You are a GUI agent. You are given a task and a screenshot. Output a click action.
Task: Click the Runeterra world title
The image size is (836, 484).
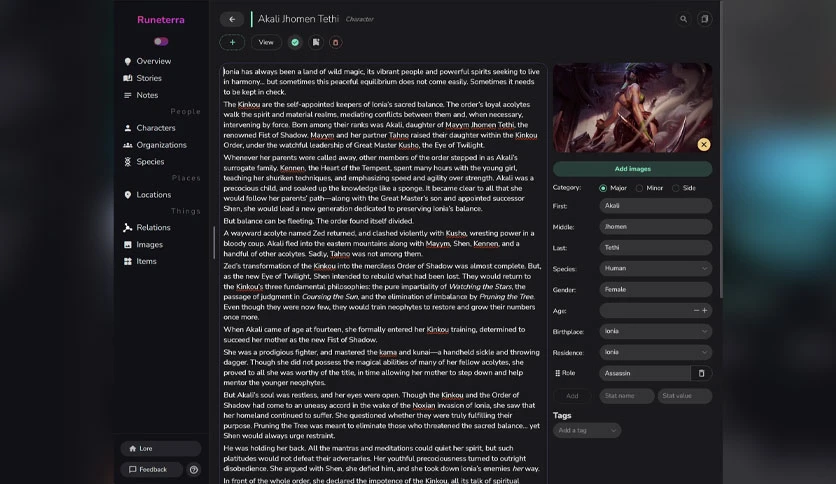coord(160,20)
